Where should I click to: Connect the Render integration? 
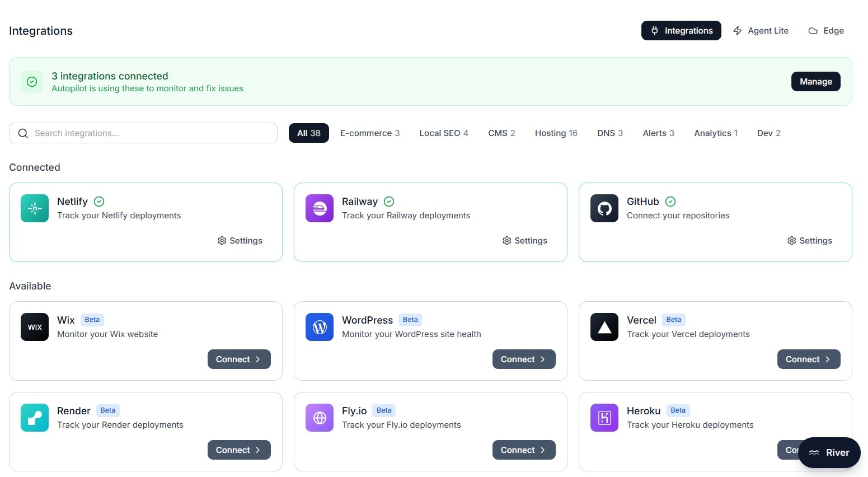(x=239, y=450)
